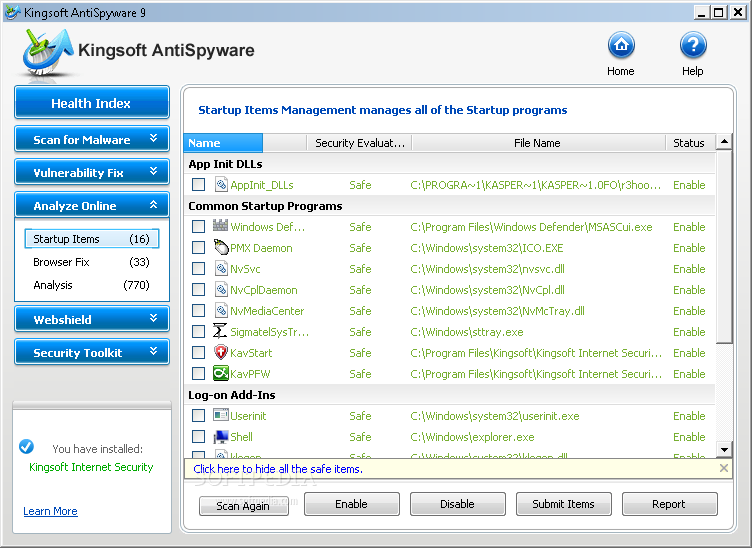Screen dimensions: 752x548
Task: Click the PMX Daemon mouse icon
Action: pyautogui.click(x=221, y=247)
